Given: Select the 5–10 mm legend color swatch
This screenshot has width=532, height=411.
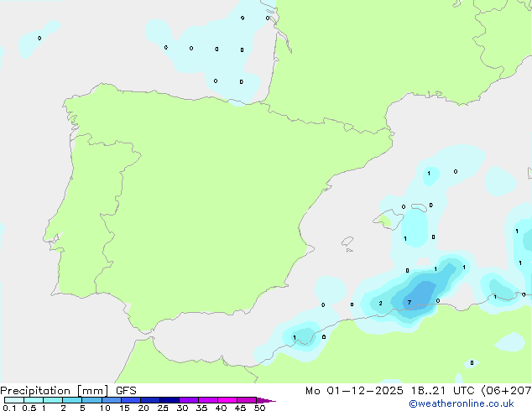Looking at the screenshot, I should (x=91, y=400).
